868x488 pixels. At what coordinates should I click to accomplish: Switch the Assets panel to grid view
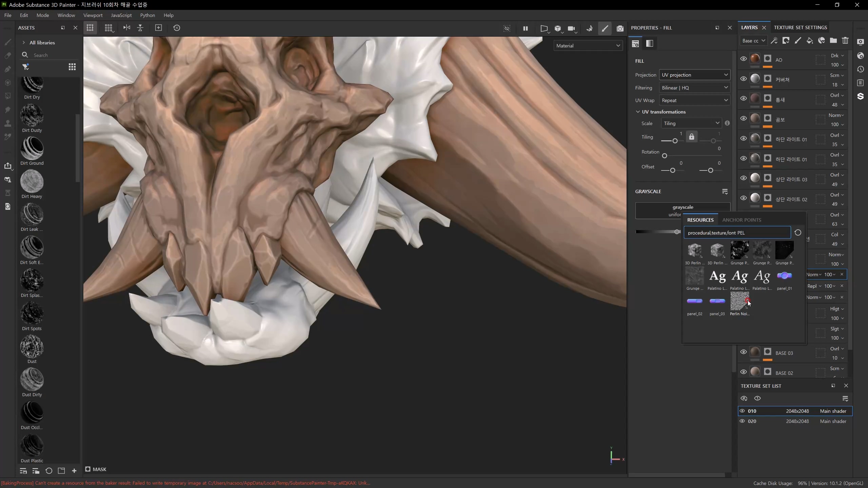(x=72, y=67)
